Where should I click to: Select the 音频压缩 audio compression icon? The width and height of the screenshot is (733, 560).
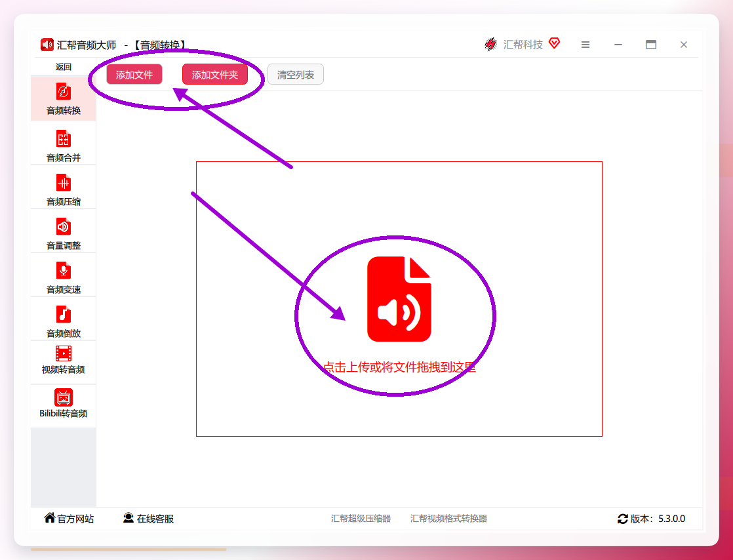click(x=63, y=183)
